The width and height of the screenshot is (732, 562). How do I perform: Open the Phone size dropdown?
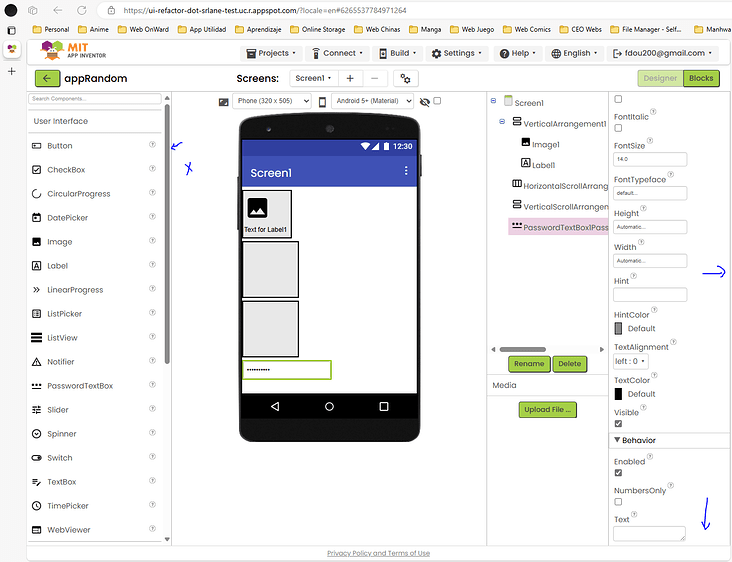[272, 101]
